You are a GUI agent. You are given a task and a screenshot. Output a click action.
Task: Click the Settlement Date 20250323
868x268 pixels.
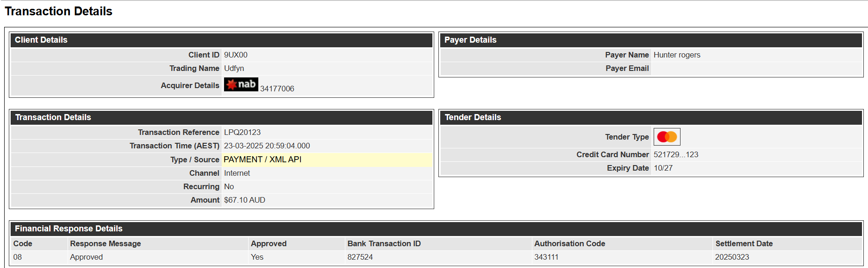tap(732, 257)
